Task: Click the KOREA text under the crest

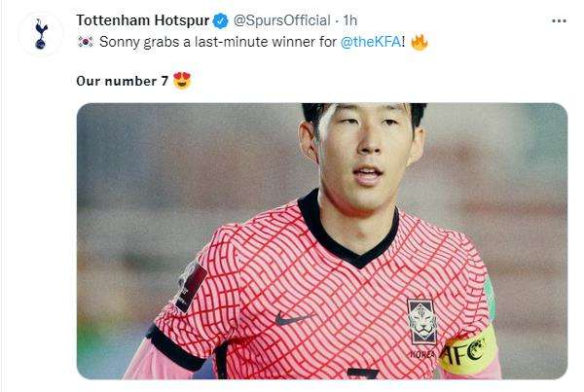Action: [x=422, y=354]
